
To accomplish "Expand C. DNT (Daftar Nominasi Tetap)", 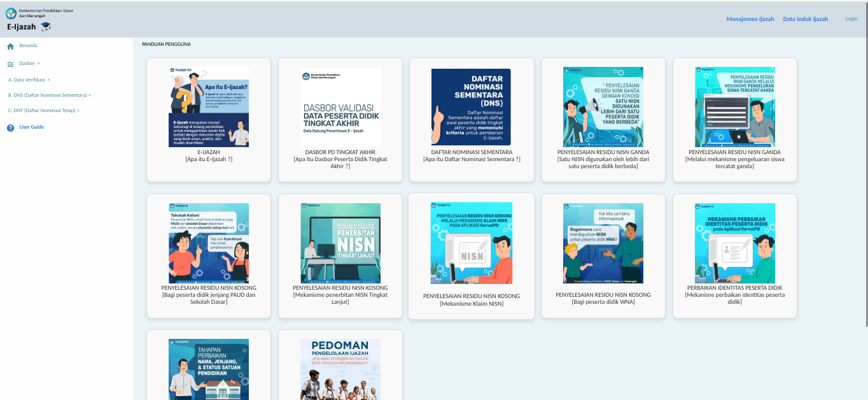I will click(43, 110).
